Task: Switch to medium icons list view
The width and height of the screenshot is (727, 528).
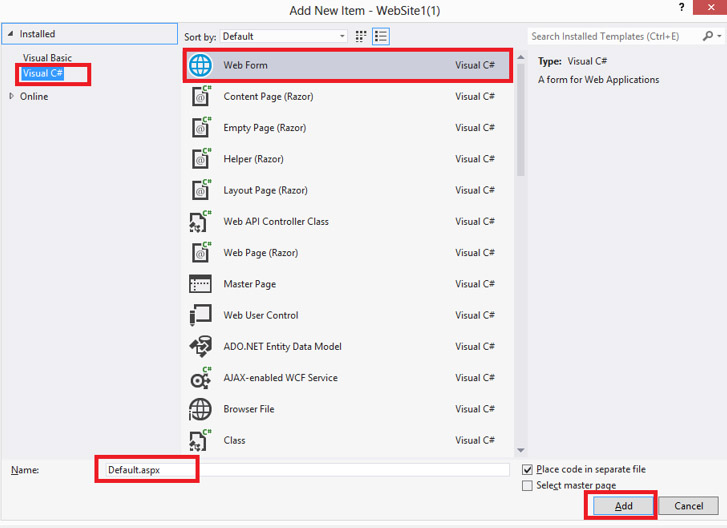Action: [381, 36]
